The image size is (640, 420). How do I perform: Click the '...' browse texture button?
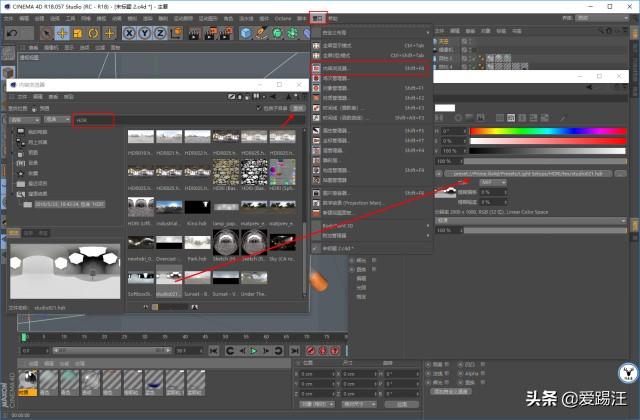click(620, 173)
